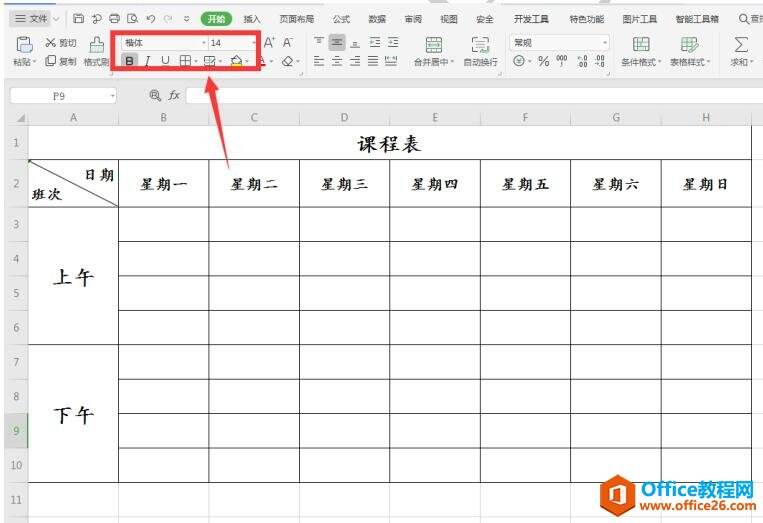Click the percent style icon
Screen dimensions: 763x523
click(544, 61)
